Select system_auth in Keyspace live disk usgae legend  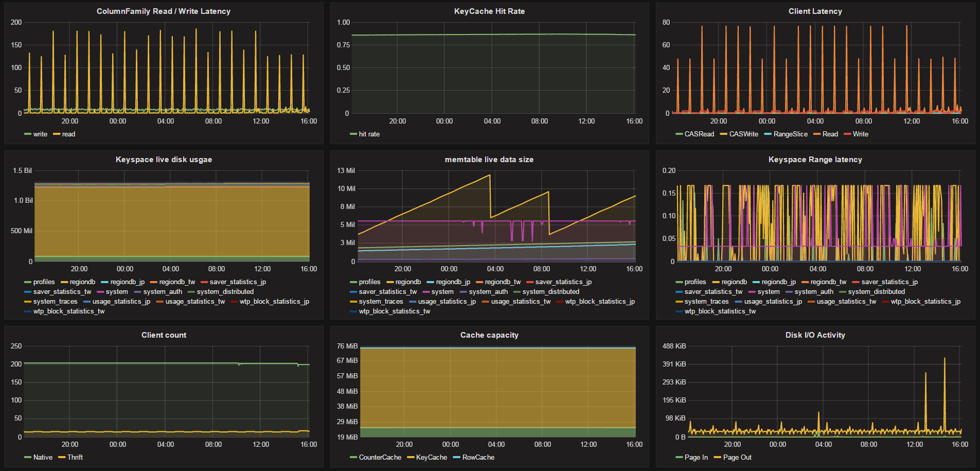coord(163,292)
